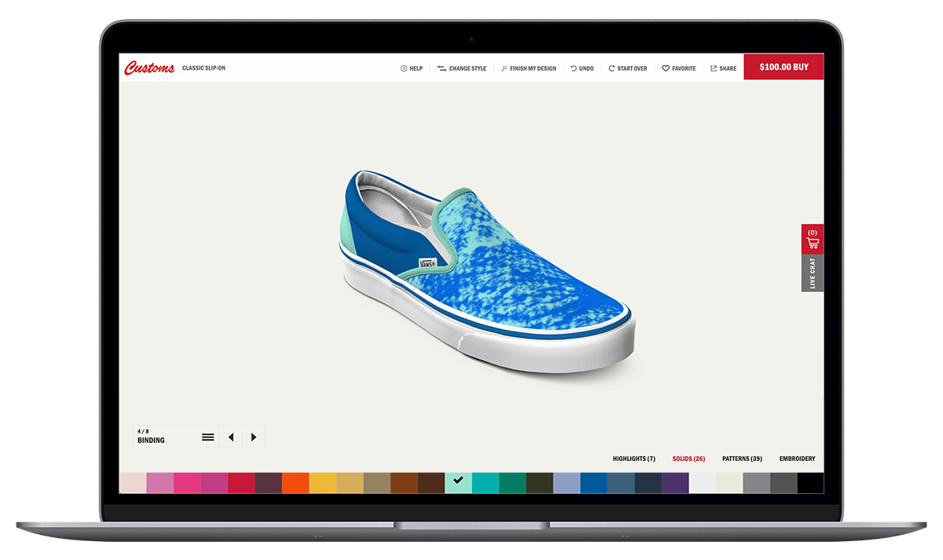Pick the purple swatch

(x=675, y=482)
